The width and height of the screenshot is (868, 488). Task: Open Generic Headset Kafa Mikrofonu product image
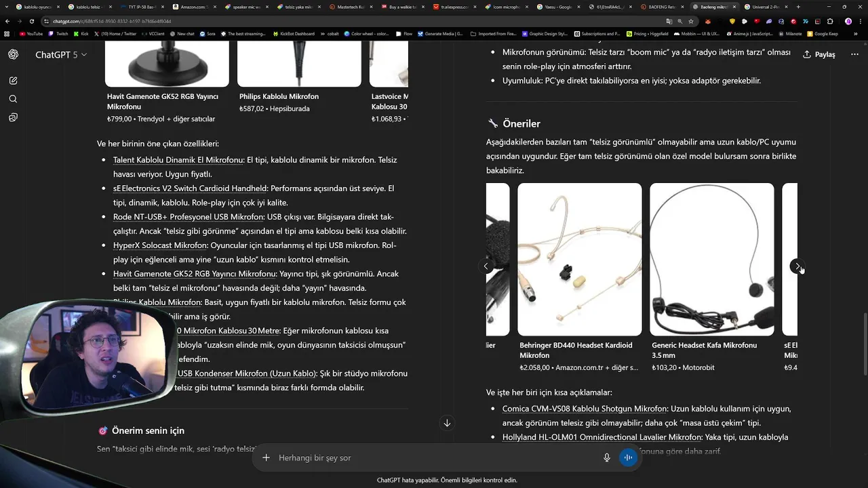pos(712,260)
